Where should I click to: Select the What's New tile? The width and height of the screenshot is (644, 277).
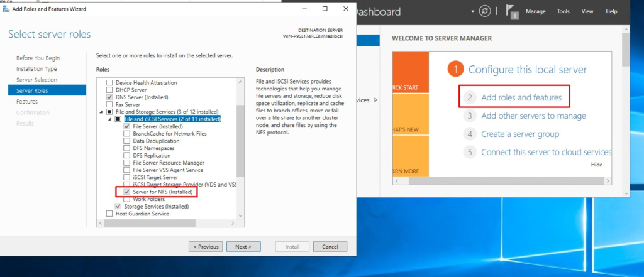coord(411,114)
